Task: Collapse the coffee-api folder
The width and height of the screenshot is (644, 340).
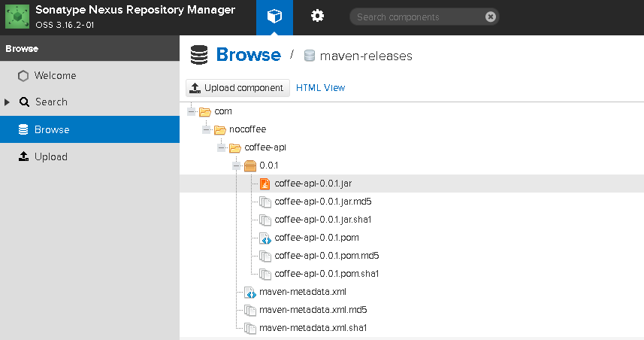Action: pos(222,147)
